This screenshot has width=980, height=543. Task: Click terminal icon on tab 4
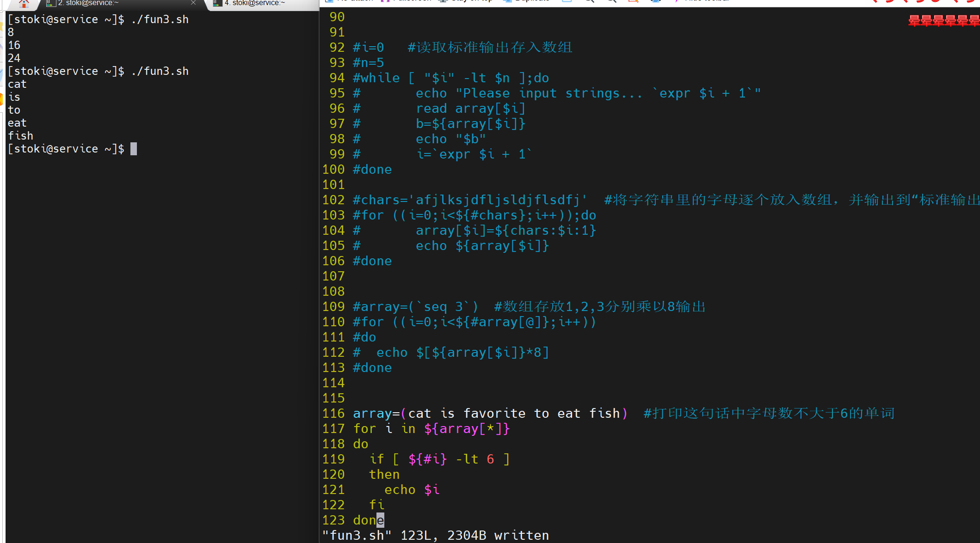(217, 3)
